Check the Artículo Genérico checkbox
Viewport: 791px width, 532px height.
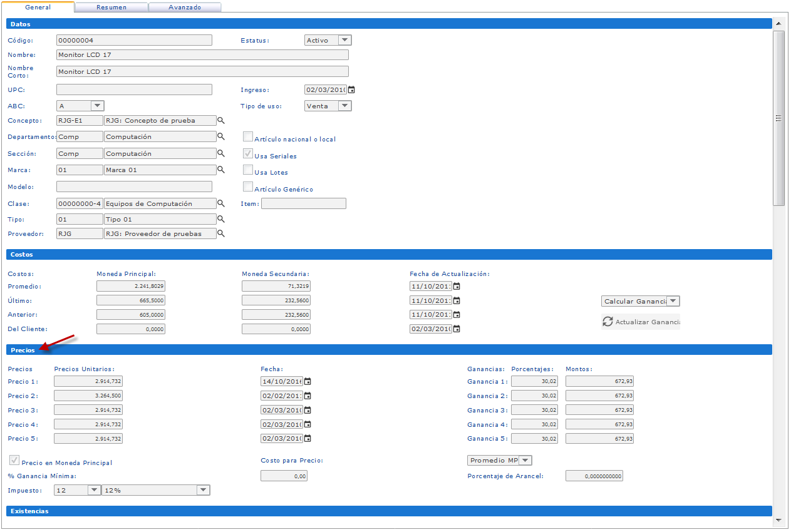coord(248,187)
